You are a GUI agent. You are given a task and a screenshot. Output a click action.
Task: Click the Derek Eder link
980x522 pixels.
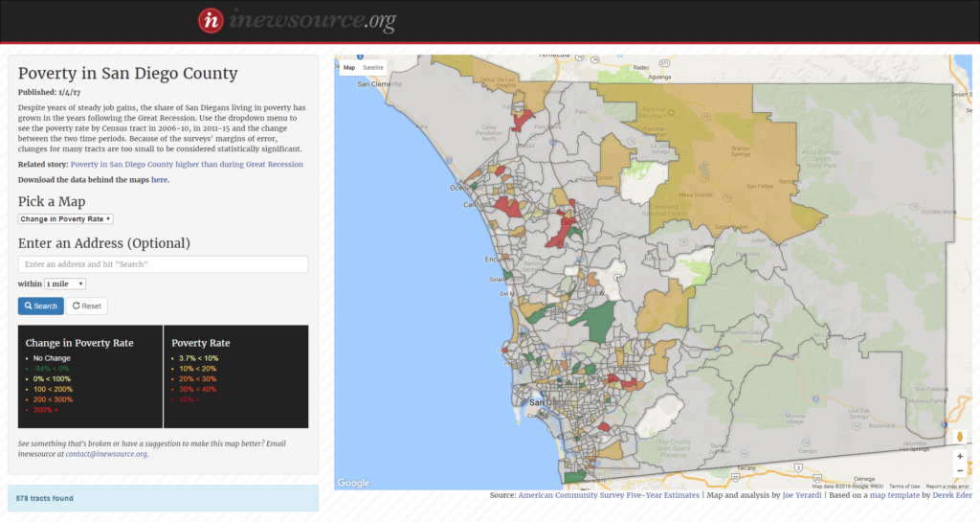click(952, 495)
